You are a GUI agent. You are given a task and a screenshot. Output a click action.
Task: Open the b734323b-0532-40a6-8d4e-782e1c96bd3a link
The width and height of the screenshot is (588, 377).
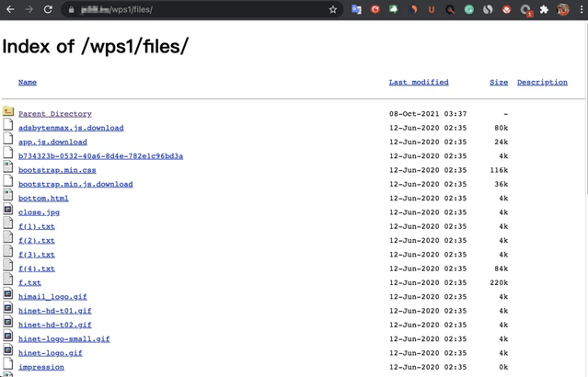(100, 156)
